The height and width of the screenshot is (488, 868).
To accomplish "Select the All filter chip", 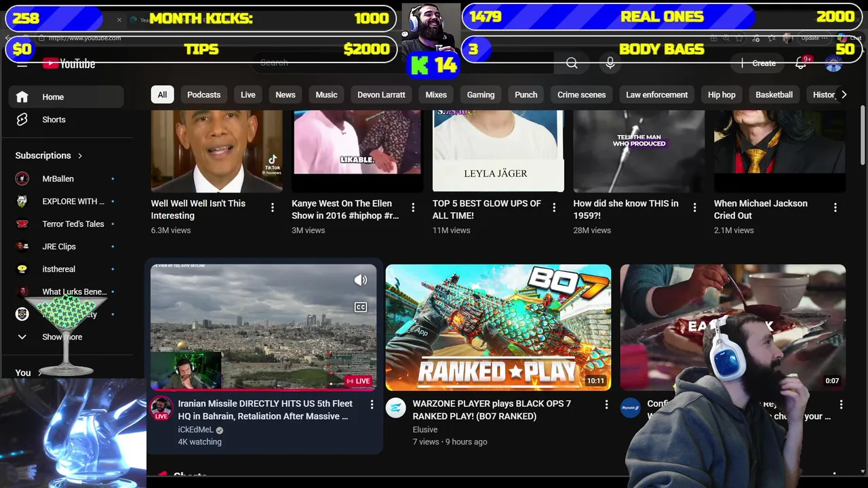I will [162, 95].
